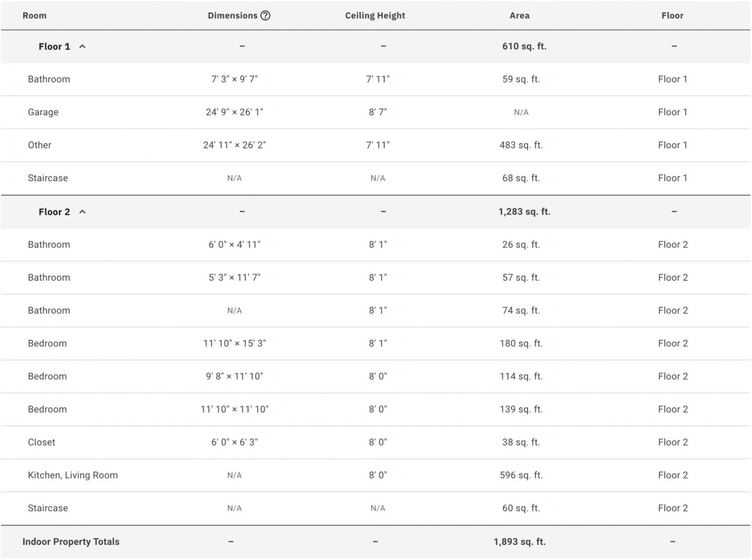Click the 1,283 sq. ft. Floor 2 total
Viewport: 752px width, 560px height.
click(x=524, y=212)
